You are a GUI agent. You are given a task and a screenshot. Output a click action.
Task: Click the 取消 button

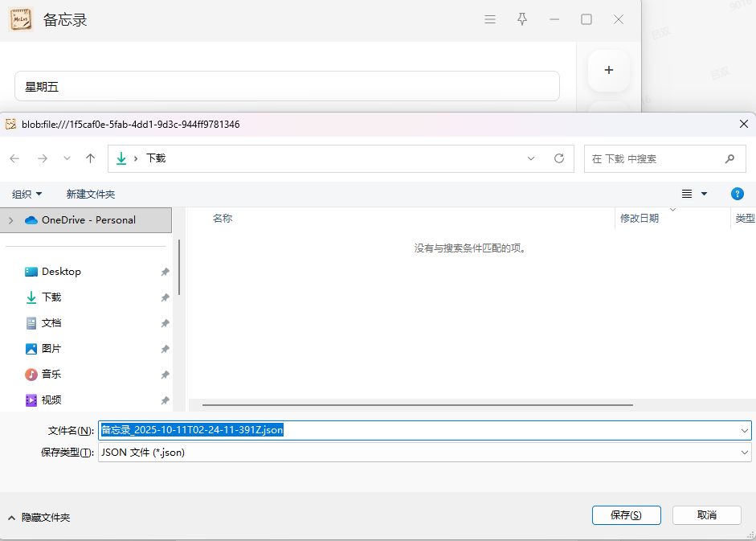(x=706, y=514)
